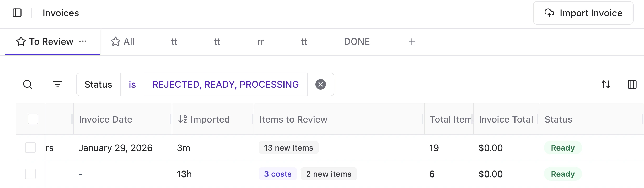
Task: Toggle the sidebar panel icon
Action: pyautogui.click(x=17, y=13)
